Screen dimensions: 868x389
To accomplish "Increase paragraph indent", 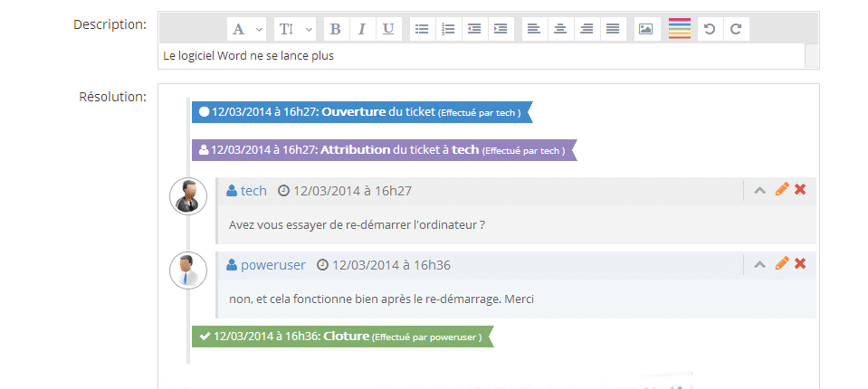I will (x=501, y=29).
